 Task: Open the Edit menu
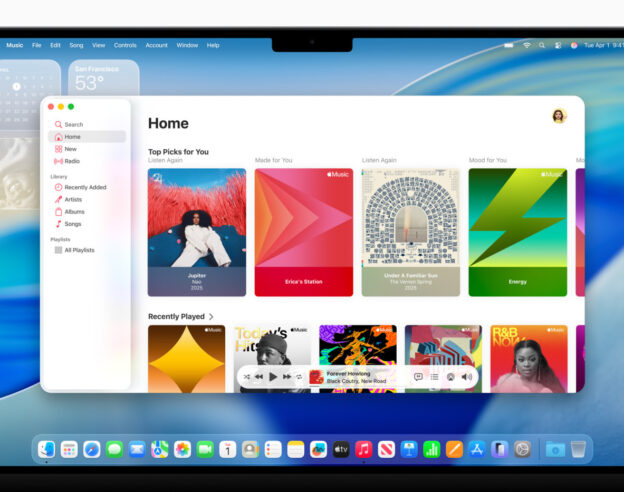pos(55,45)
